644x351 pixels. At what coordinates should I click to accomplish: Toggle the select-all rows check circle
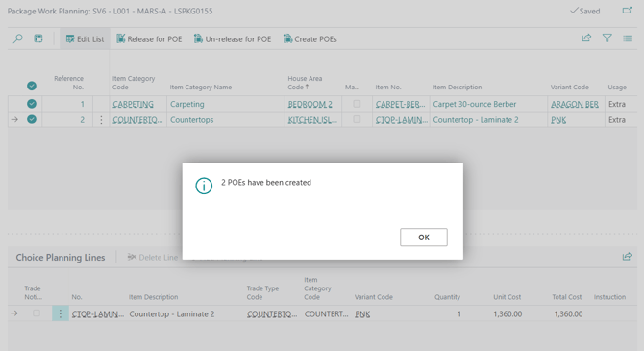[x=32, y=86]
